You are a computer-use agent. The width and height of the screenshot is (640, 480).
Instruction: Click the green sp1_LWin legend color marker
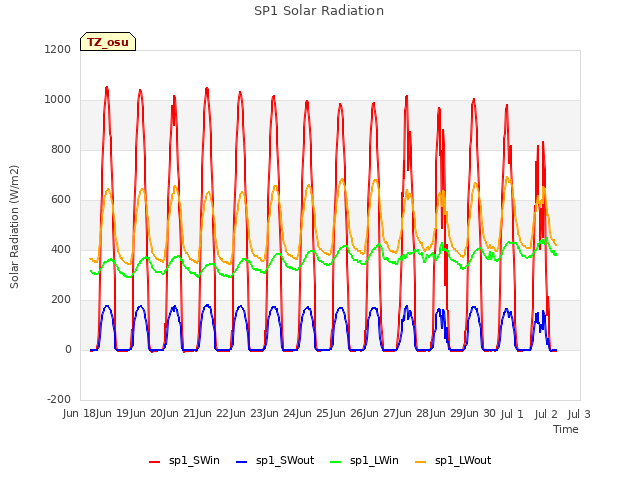(x=335, y=462)
